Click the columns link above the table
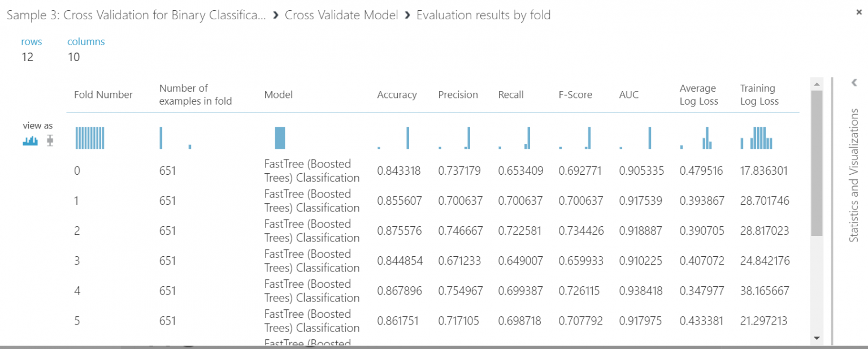This screenshot has height=349, width=868. (86, 41)
